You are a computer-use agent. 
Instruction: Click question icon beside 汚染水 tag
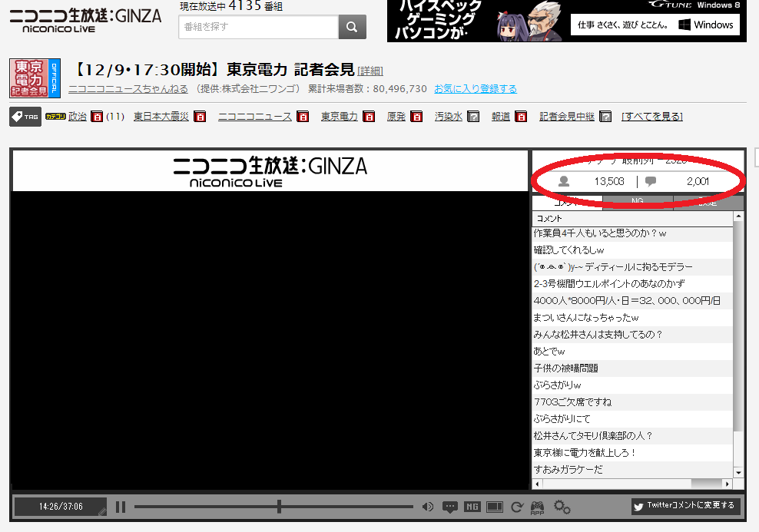[473, 117]
